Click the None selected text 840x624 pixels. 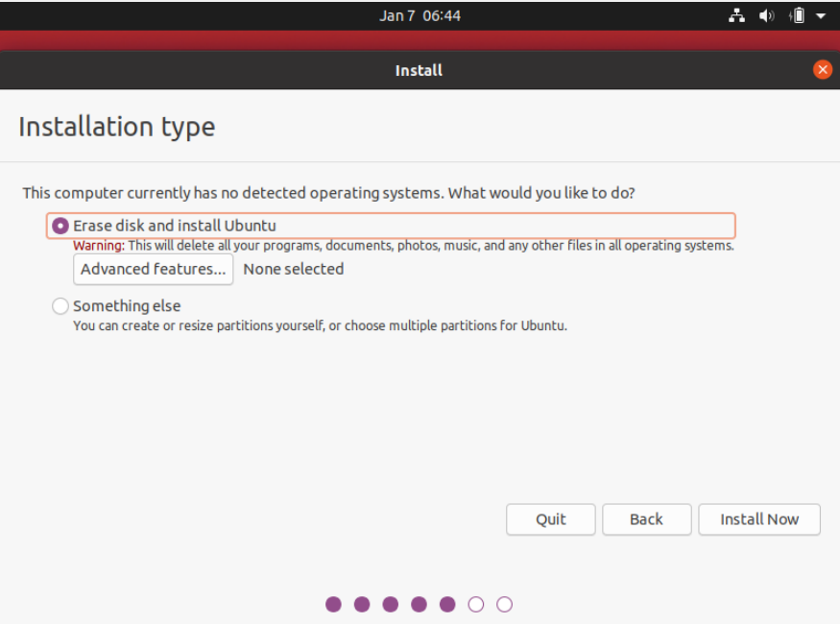coord(294,269)
